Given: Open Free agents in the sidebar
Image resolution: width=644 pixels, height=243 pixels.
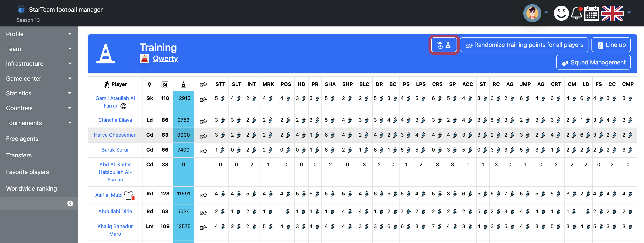Looking at the screenshot, I should [x=22, y=139].
